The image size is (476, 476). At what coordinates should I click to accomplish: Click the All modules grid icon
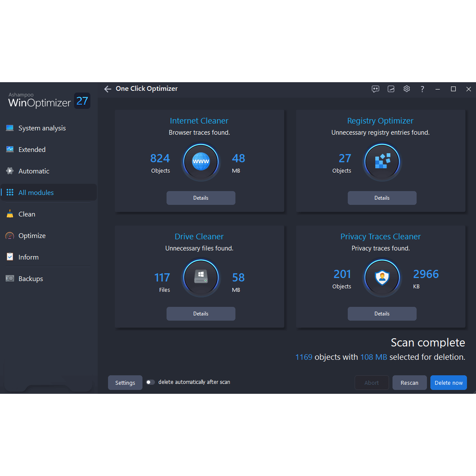[10, 192]
